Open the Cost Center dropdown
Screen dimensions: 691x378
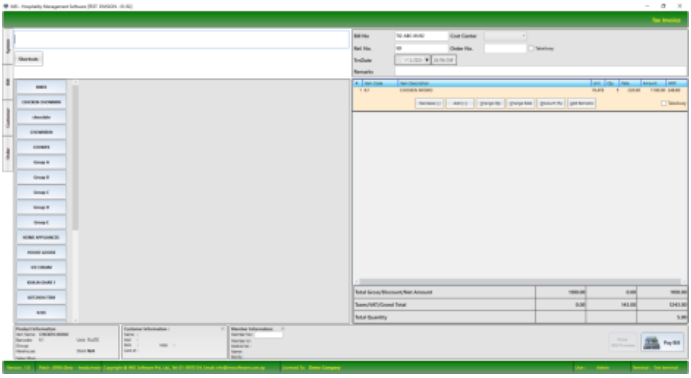(505, 36)
